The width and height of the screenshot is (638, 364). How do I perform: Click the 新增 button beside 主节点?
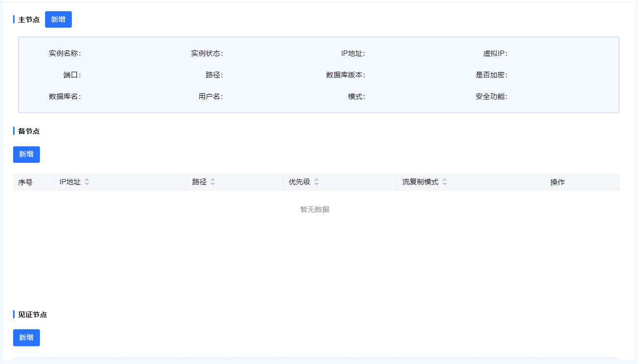(58, 20)
